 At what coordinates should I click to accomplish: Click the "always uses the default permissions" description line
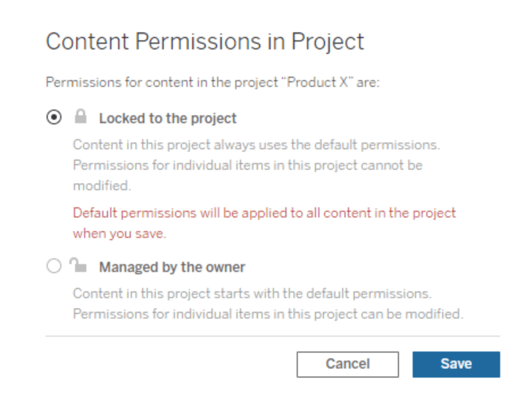pyautogui.click(x=256, y=145)
